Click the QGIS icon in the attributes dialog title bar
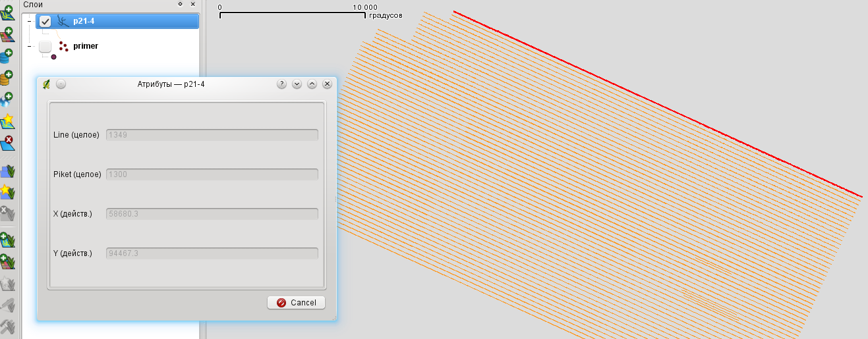 click(46, 84)
